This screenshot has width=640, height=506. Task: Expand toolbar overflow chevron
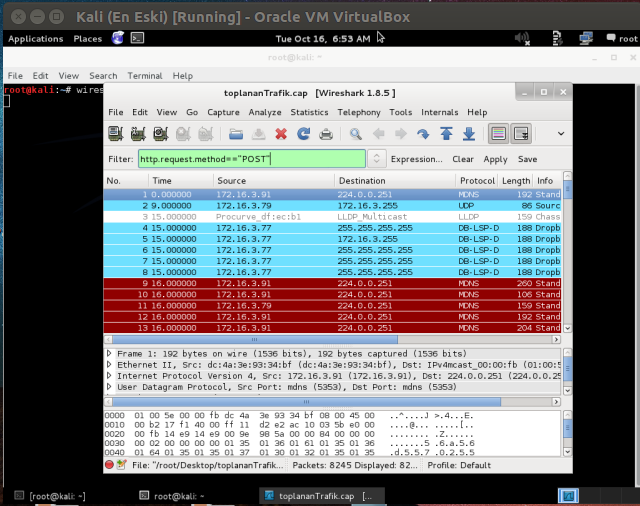[561, 134]
